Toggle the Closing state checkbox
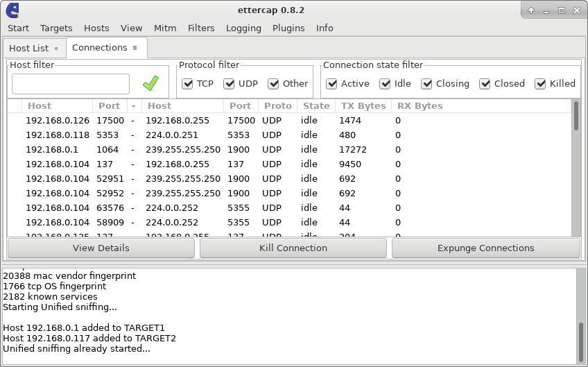Viewport: 588px width, 367px height. tap(426, 84)
